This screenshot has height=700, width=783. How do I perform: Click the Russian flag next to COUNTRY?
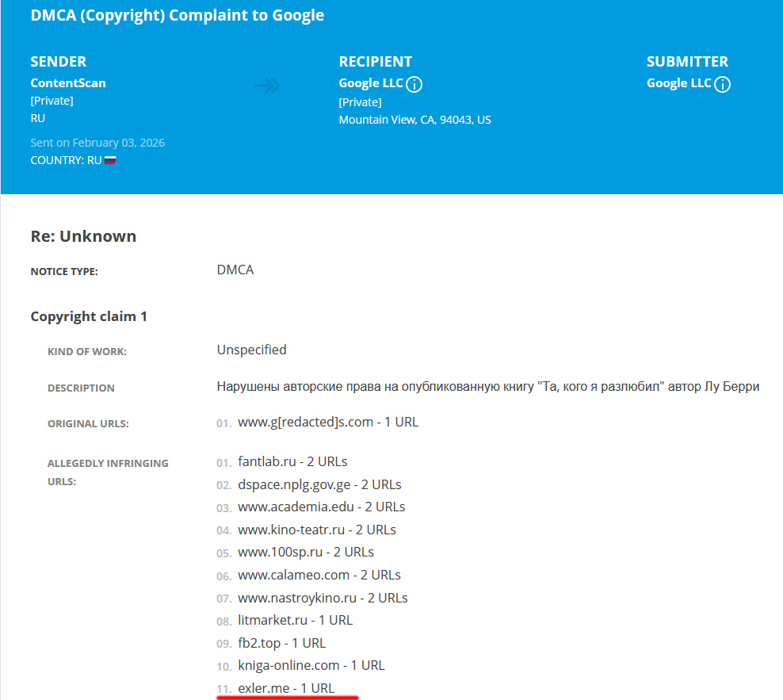[110, 160]
